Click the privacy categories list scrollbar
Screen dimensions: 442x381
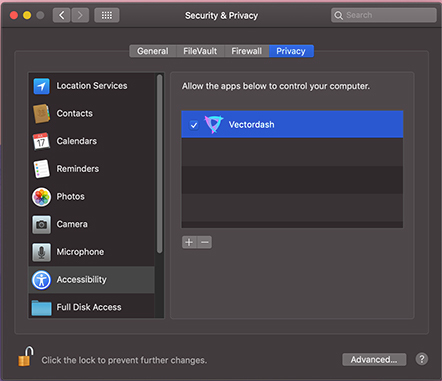pyautogui.click(x=160, y=164)
